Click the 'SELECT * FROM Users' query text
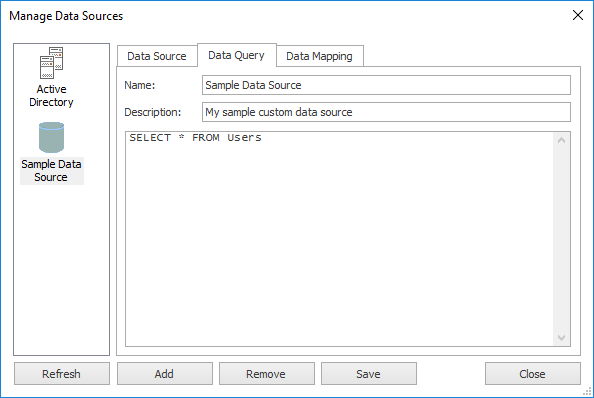 click(195, 137)
